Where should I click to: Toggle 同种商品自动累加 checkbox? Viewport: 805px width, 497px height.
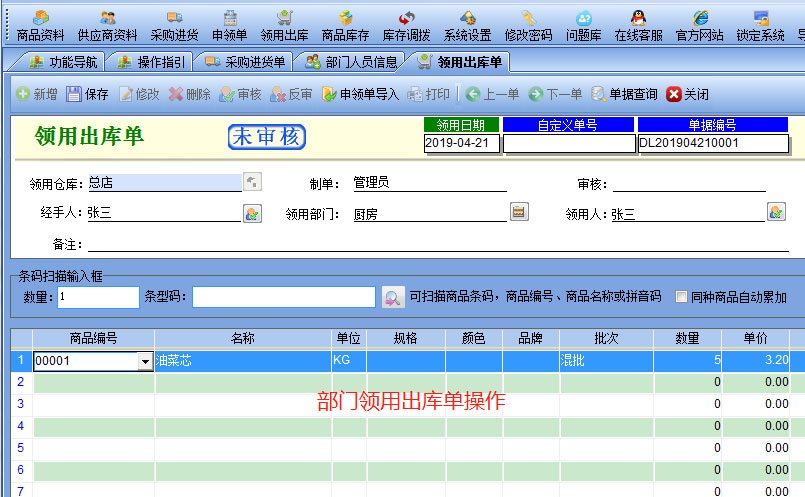click(x=681, y=297)
